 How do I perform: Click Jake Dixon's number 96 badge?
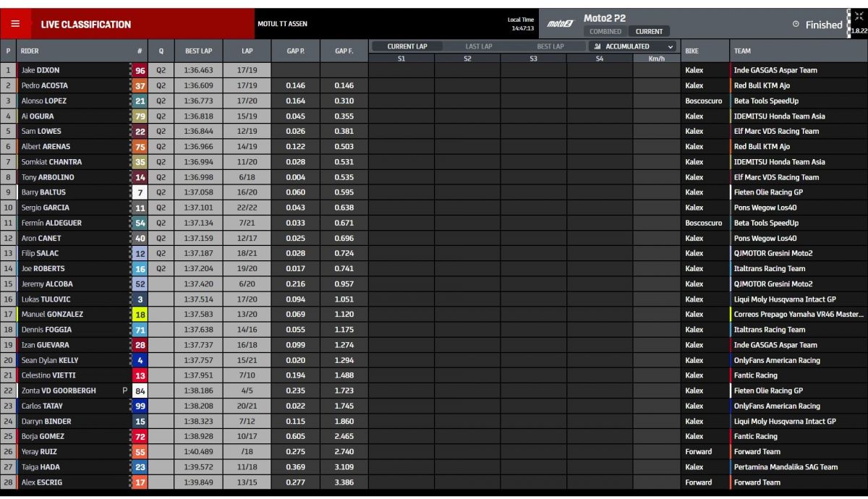coord(140,71)
